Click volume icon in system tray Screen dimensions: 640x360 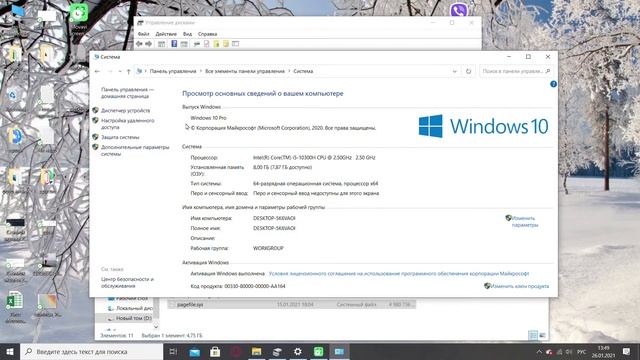[x=569, y=352]
